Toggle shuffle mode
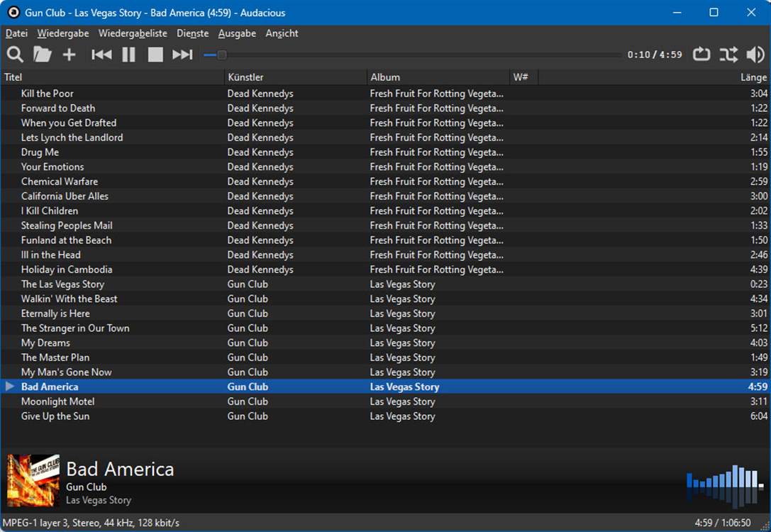Viewport: 771px width, 532px height. click(x=728, y=54)
